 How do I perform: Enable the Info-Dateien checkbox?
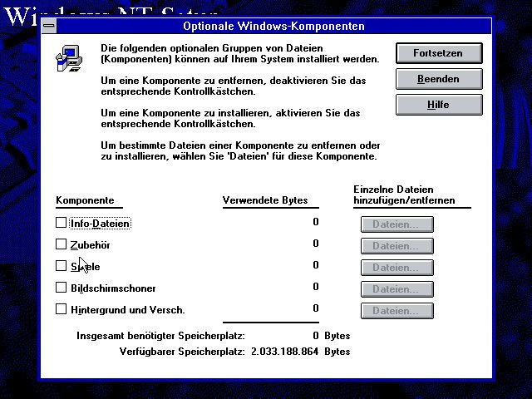61,223
